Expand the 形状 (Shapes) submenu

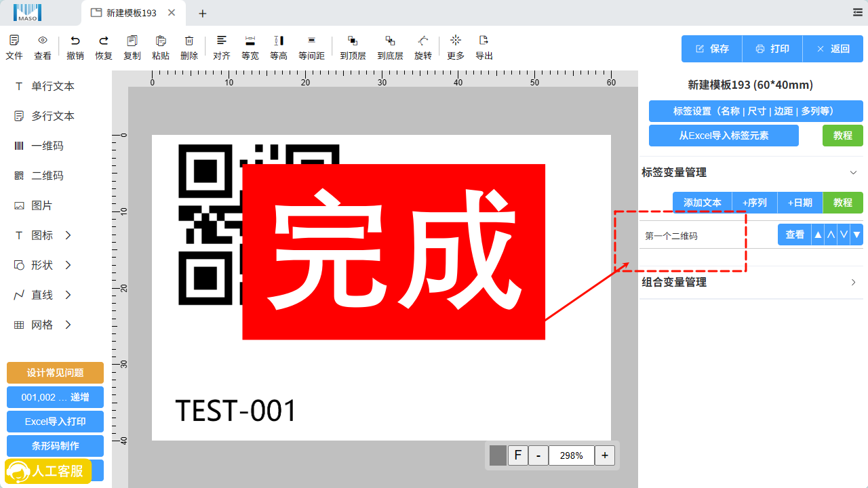(x=68, y=265)
